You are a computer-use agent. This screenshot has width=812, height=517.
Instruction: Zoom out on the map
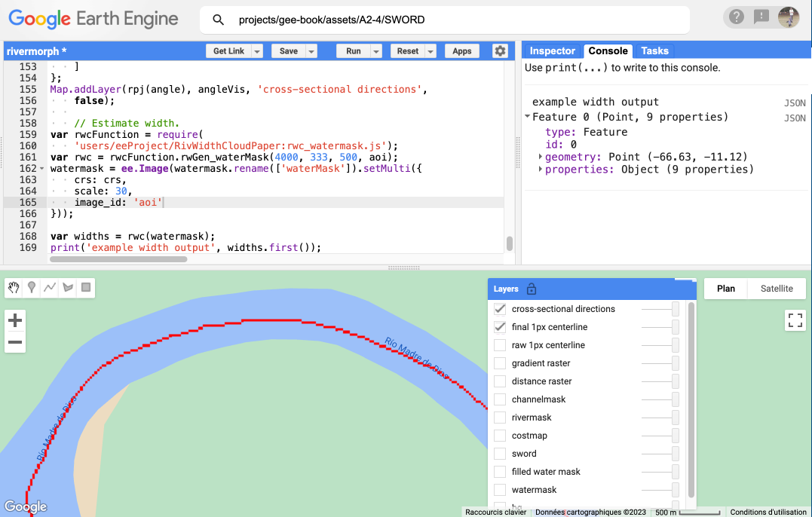tap(15, 344)
